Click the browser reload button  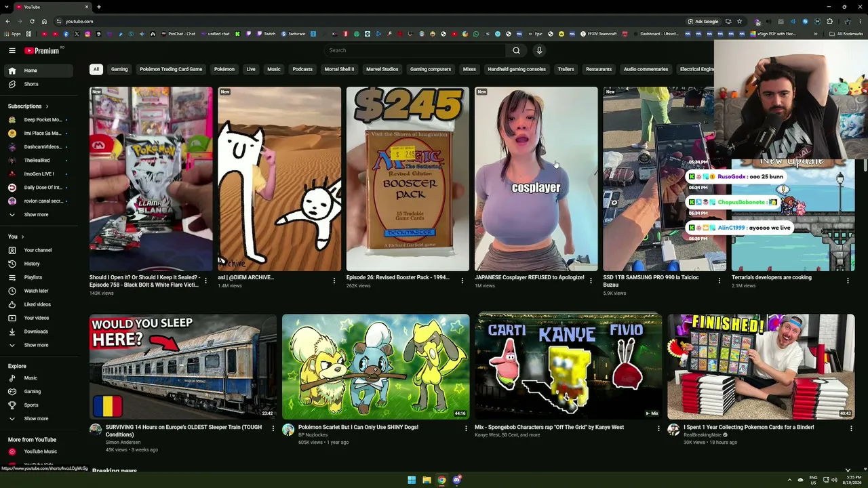[31, 21]
